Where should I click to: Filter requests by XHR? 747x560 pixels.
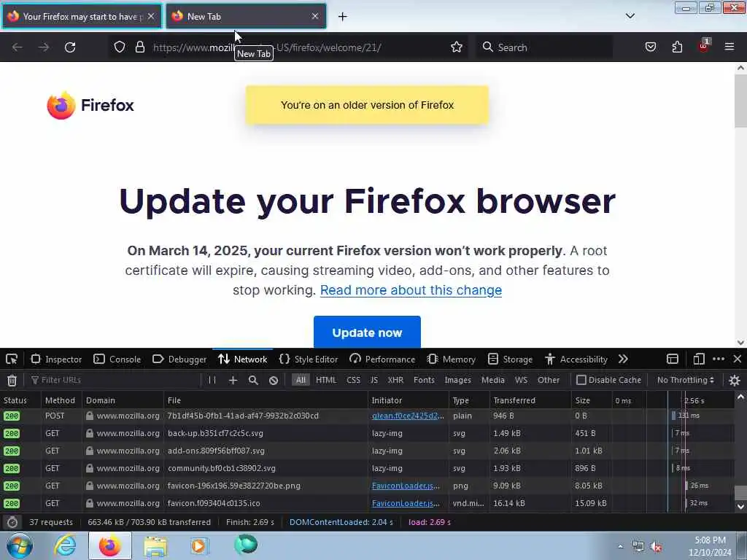395,380
